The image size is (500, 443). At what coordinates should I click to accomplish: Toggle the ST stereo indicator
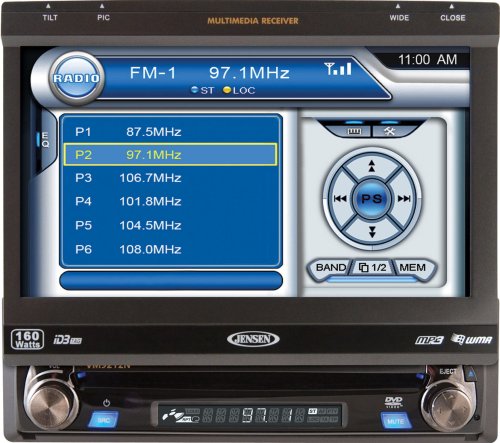(x=203, y=90)
